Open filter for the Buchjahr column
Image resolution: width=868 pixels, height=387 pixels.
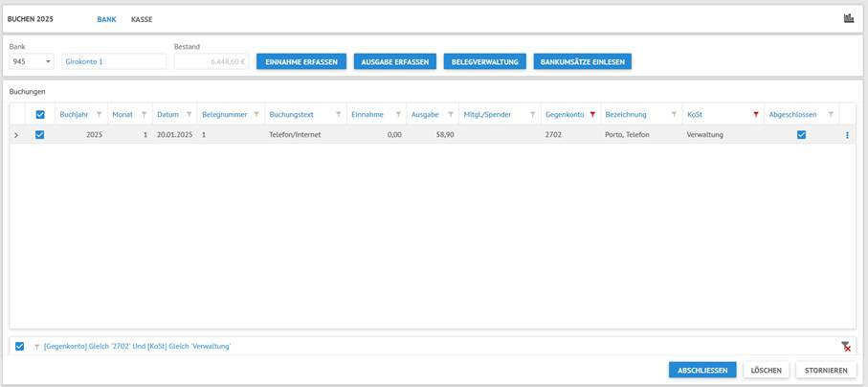point(99,115)
